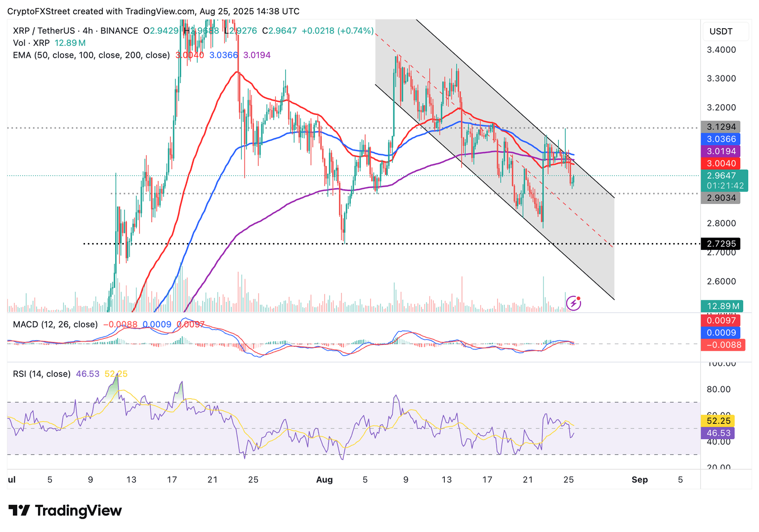The image size is (759, 532).
Task: Select the gray 3.1294 level label
Action: click(721, 127)
